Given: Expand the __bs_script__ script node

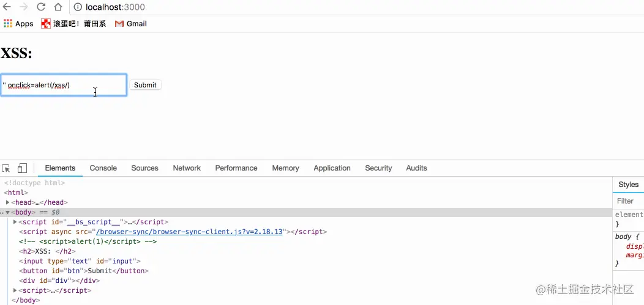Looking at the screenshot, I should [x=15, y=222].
